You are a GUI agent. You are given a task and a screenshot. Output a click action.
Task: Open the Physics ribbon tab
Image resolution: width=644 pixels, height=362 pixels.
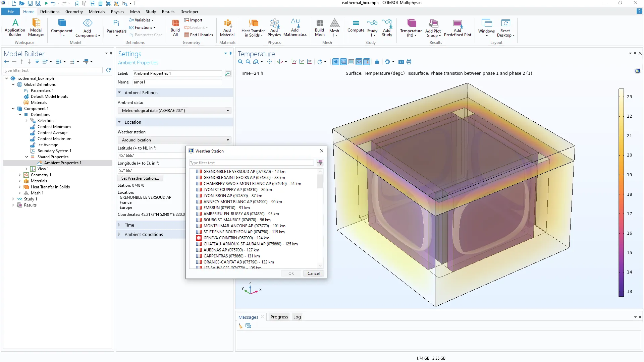[117, 11]
